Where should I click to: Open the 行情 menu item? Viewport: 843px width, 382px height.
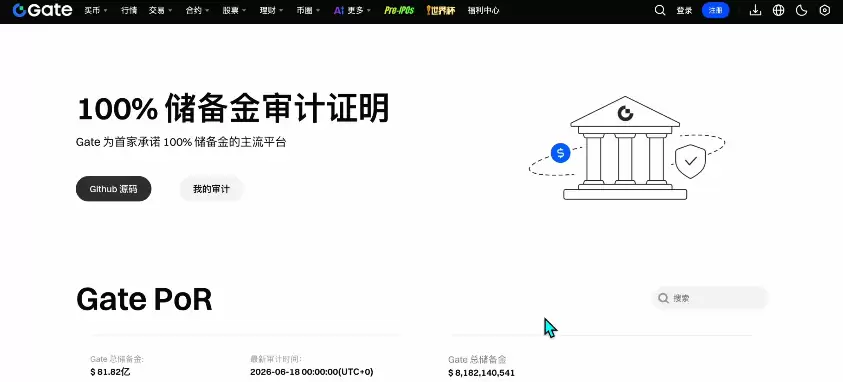click(x=129, y=10)
